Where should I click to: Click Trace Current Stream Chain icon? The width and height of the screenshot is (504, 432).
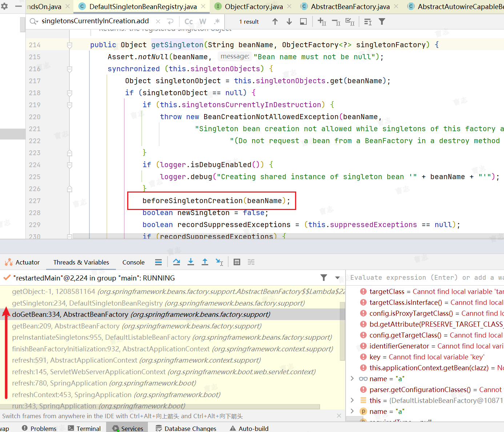coord(251,262)
